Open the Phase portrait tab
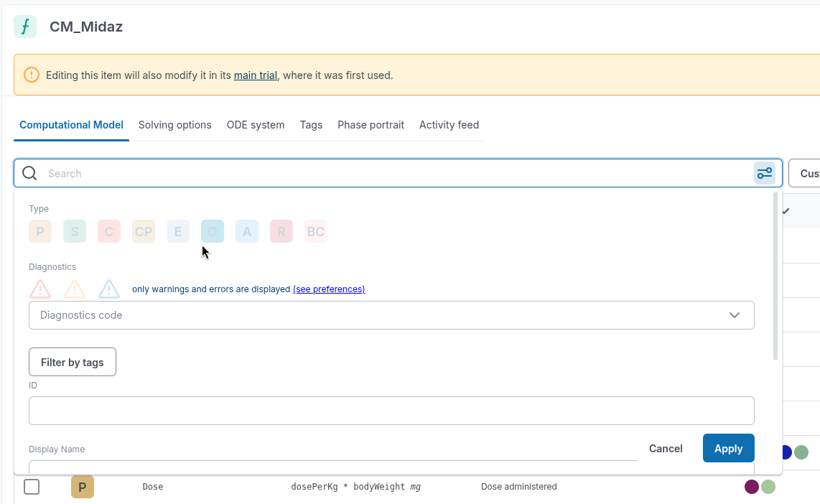Image resolution: width=820 pixels, height=504 pixels. click(x=371, y=125)
